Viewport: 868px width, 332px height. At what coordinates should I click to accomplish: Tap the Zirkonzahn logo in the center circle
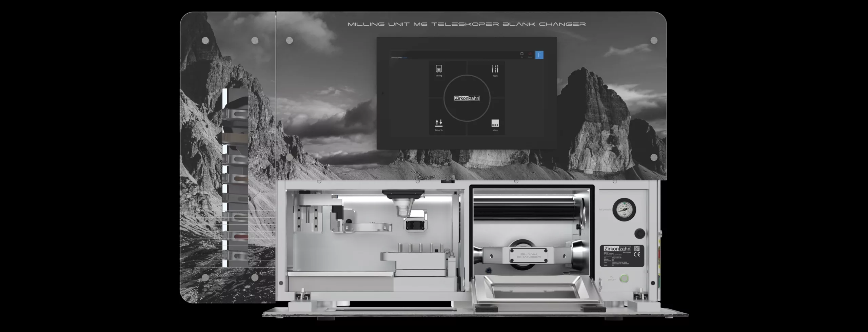(467, 98)
